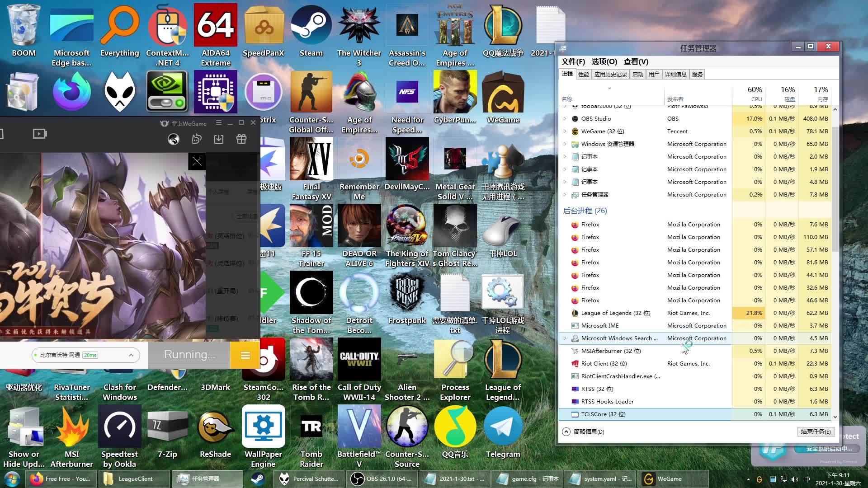Select the Riot Client (32 位) process
This screenshot has width=868, height=488.
point(695,364)
